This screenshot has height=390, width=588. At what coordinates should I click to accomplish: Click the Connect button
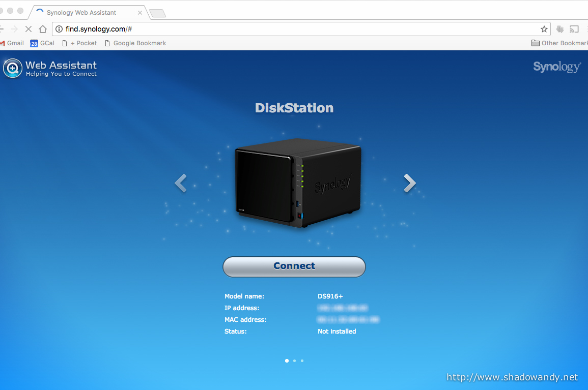click(294, 267)
